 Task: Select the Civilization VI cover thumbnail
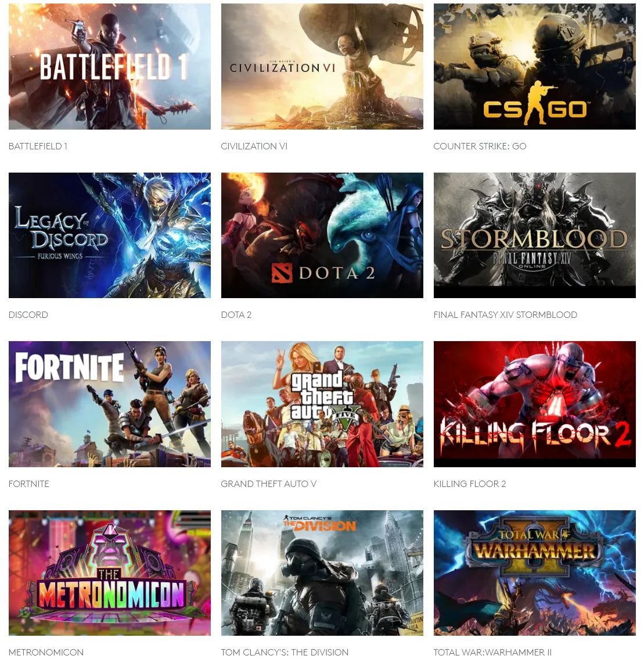pos(322,66)
